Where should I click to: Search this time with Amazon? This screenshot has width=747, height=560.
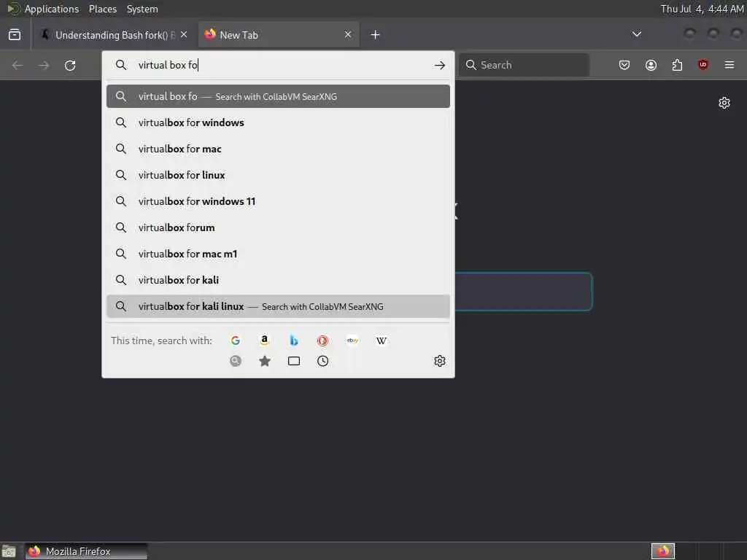tap(264, 341)
